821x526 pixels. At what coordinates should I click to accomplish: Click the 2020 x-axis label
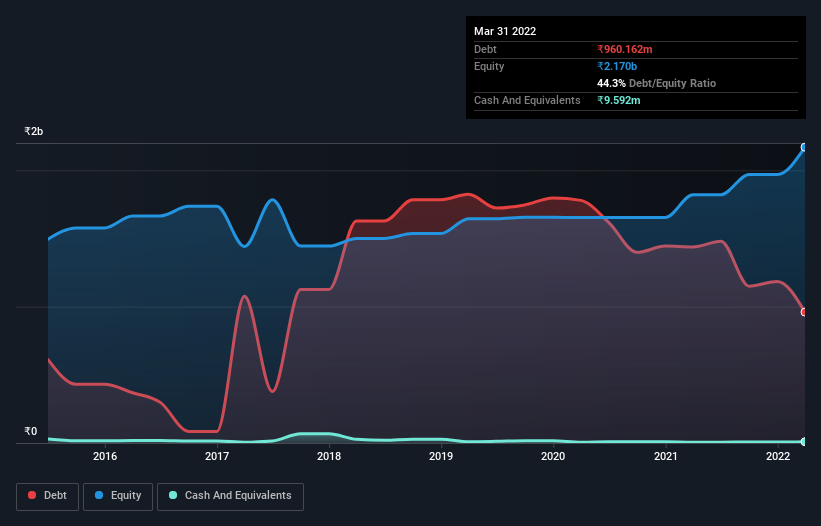(553, 456)
